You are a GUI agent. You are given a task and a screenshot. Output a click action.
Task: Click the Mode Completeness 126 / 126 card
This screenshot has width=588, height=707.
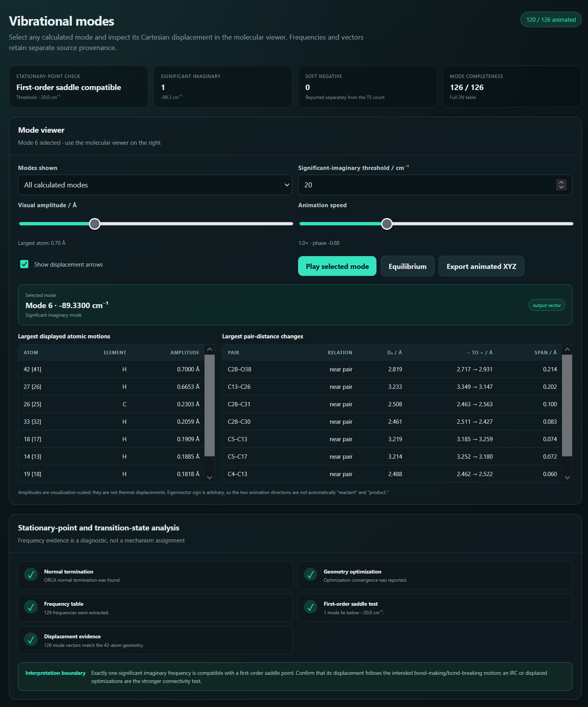tap(512, 87)
